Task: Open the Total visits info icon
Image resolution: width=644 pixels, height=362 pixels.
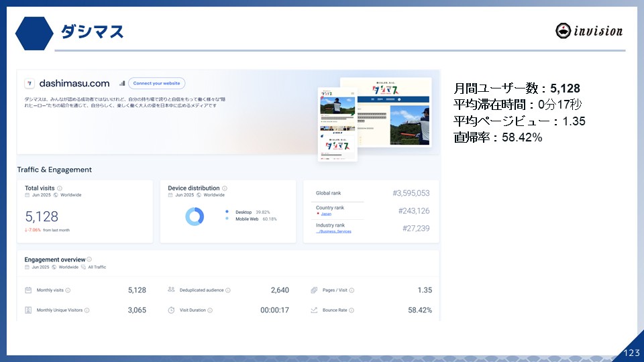Action: pos(60,188)
